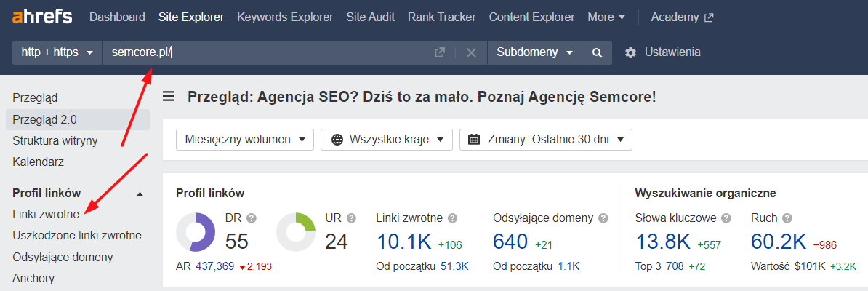Select Przegląd in the sidebar

[x=35, y=98]
